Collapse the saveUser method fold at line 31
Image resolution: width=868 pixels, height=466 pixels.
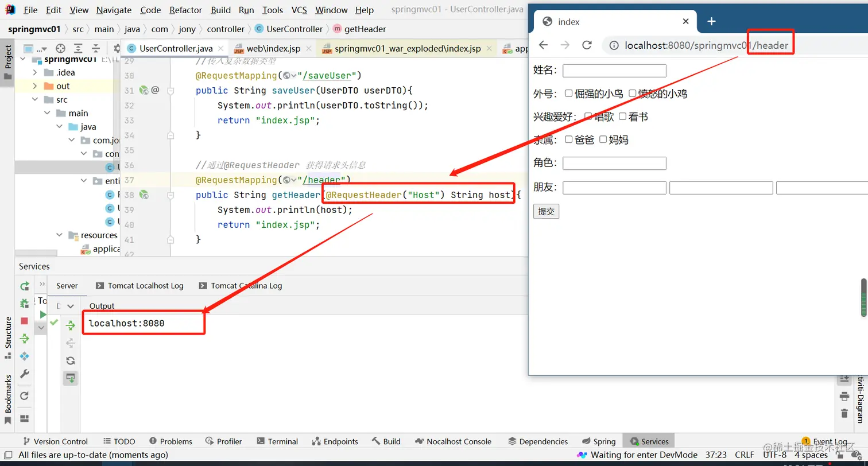tap(170, 91)
